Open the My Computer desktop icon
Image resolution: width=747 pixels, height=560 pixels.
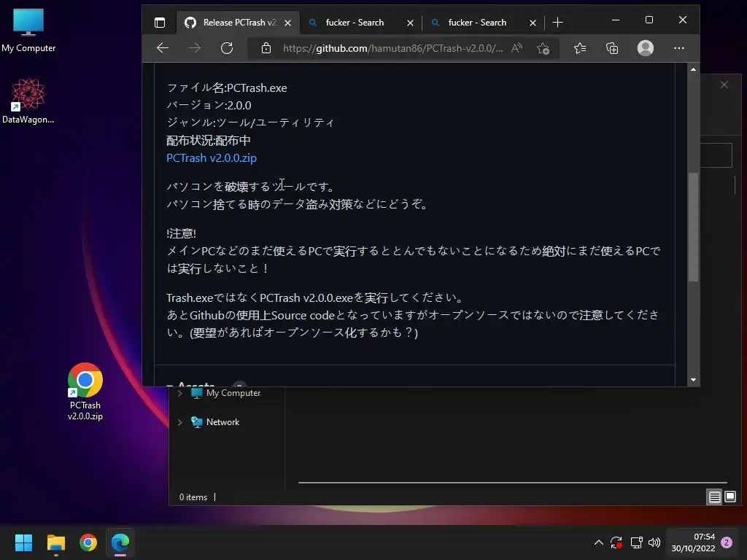28,31
